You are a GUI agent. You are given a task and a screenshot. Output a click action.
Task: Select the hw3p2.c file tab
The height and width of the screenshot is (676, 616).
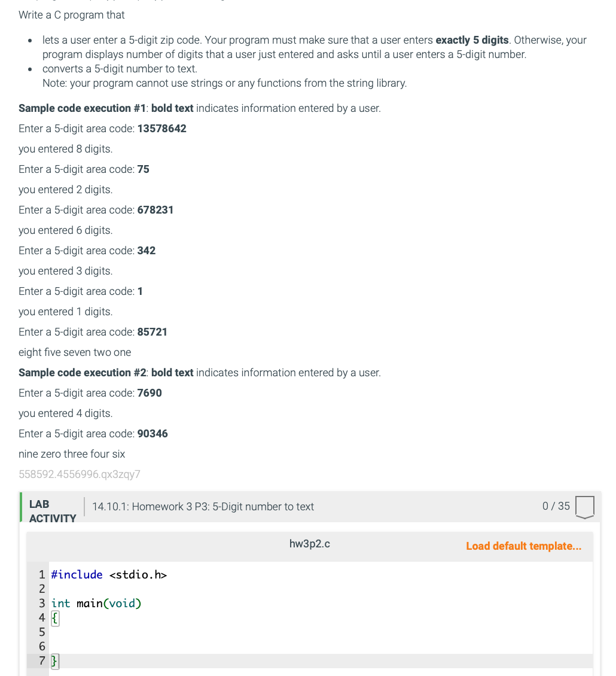pyautogui.click(x=309, y=543)
